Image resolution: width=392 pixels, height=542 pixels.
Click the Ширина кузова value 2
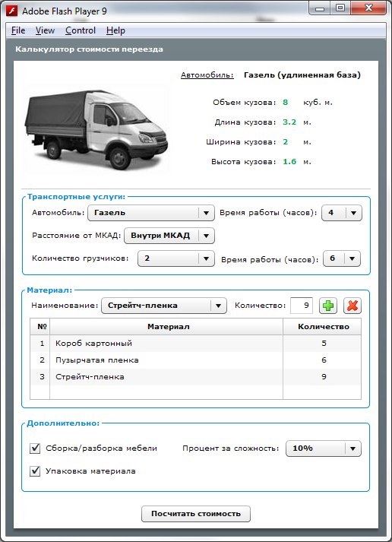click(286, 141)
